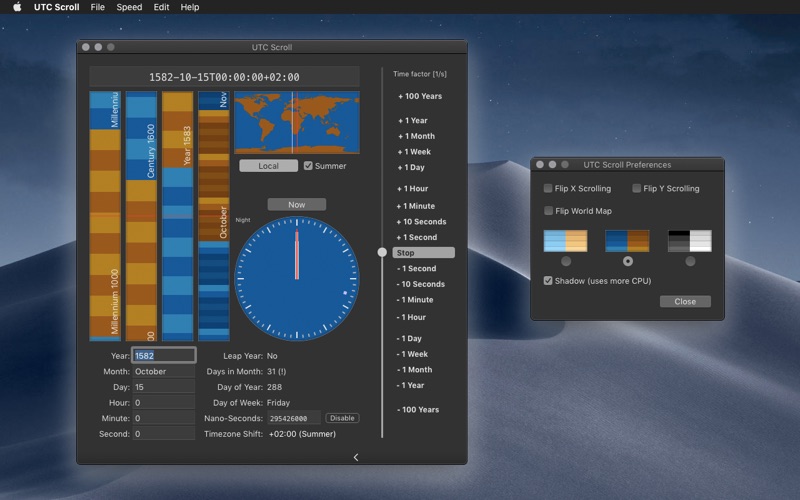Image resolution: width=800 pixels, height=500 pixels.
Task: Set time factor to + 1 Minute
Action: (416, 206)
